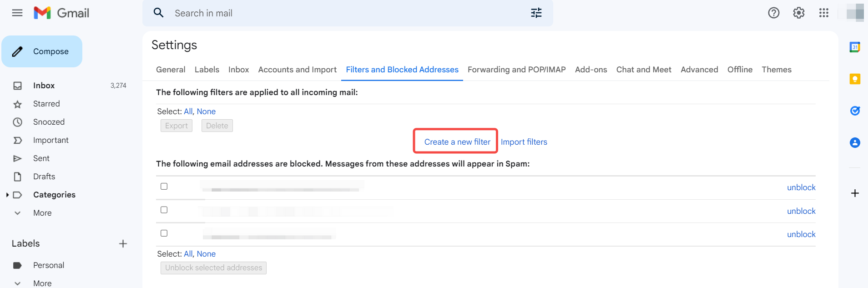Expand More under Personal label

[42, 283]
